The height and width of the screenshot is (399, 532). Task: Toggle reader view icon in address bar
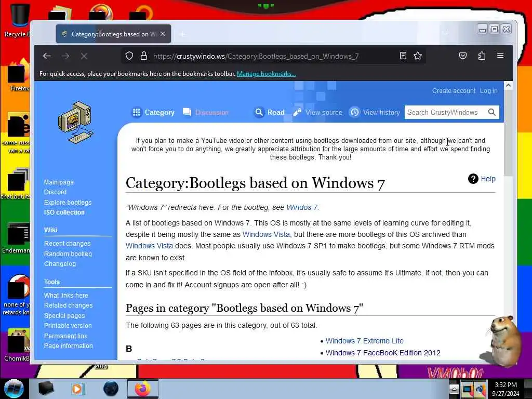pyautogui.click(x=403, y=56)
